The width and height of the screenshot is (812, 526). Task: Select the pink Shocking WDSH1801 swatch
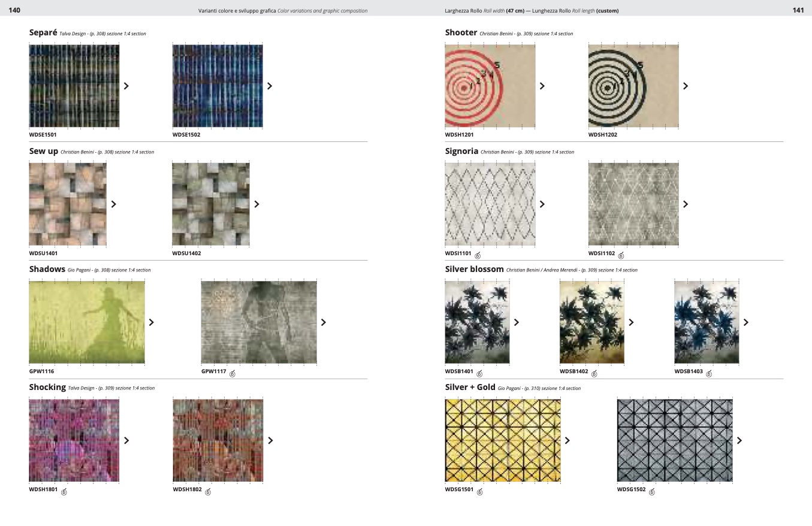74,440
